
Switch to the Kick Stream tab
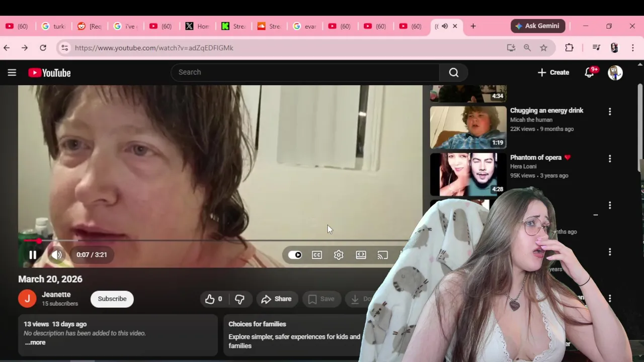233,26
